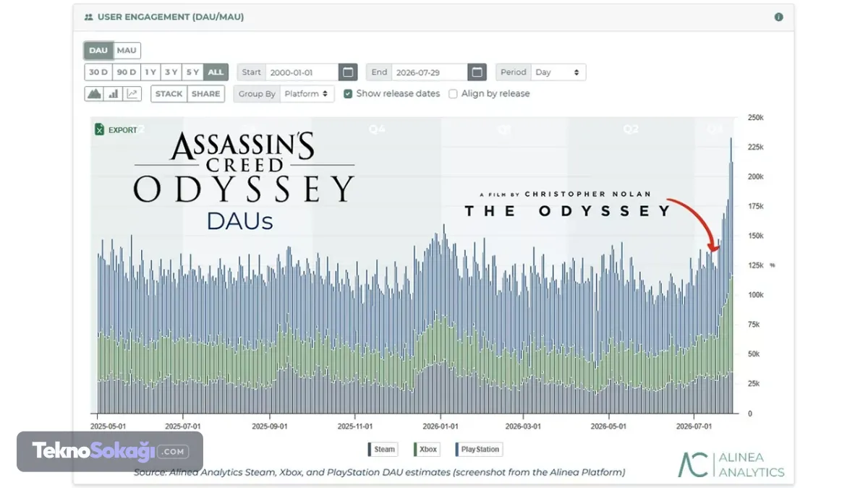Viewport: 868px width, 488px height.
Task: Open the info icon in the panel header
Action: pyautogui.click(x=779, y=17)
